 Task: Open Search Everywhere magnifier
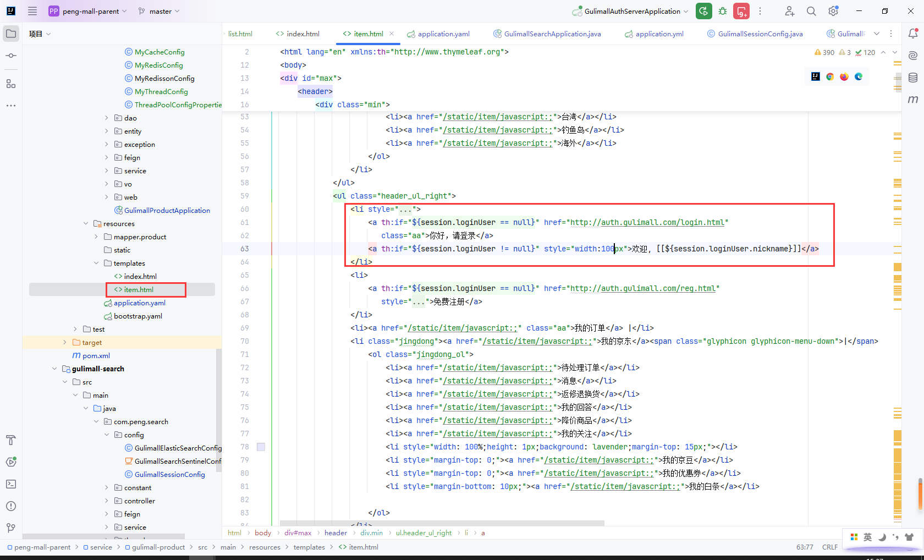pos(811,11)
